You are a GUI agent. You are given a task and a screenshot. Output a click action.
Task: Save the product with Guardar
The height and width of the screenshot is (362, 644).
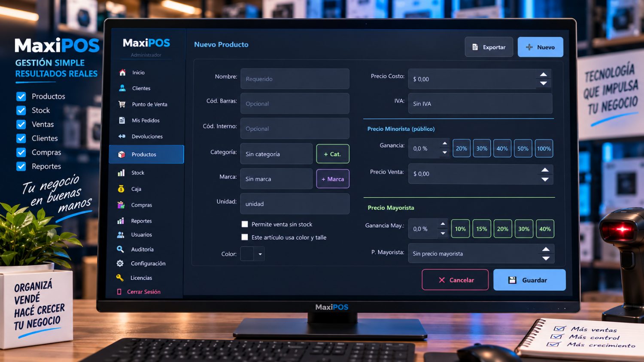click(529, 280)
